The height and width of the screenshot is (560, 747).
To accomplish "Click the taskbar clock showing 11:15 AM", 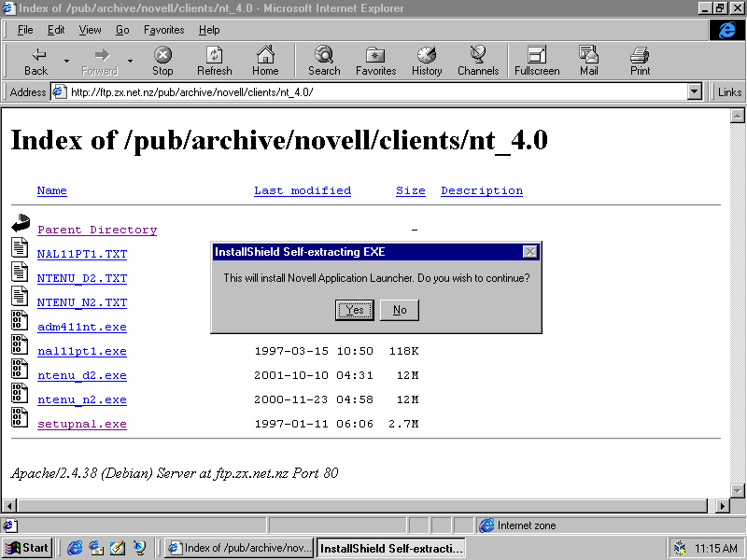I will tap(715, 549).
